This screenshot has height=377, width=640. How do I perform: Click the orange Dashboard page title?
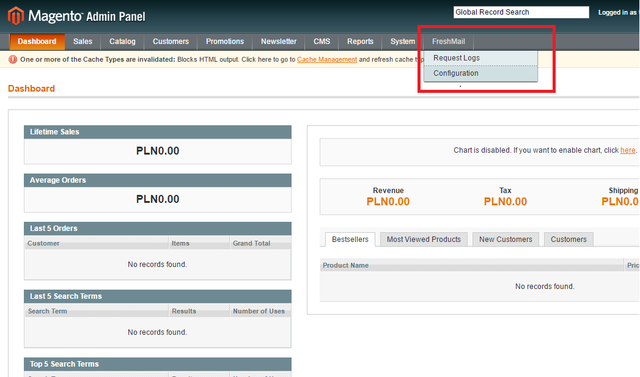coord(31,89)
